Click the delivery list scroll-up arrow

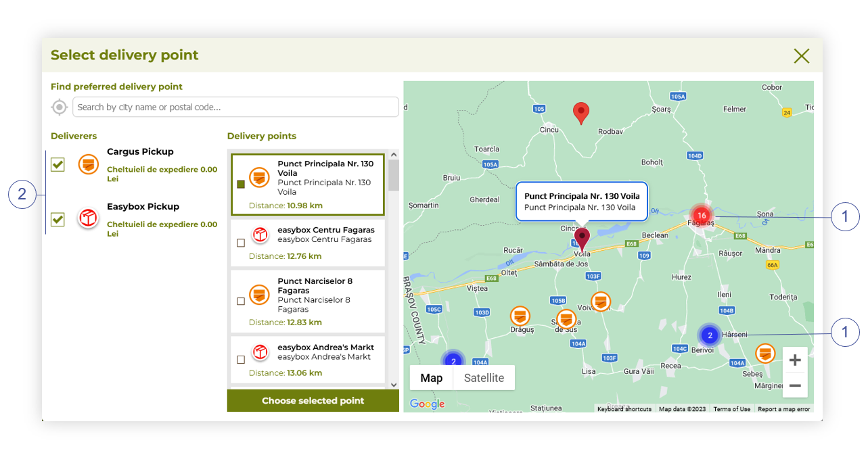click(x=394, y=155)
